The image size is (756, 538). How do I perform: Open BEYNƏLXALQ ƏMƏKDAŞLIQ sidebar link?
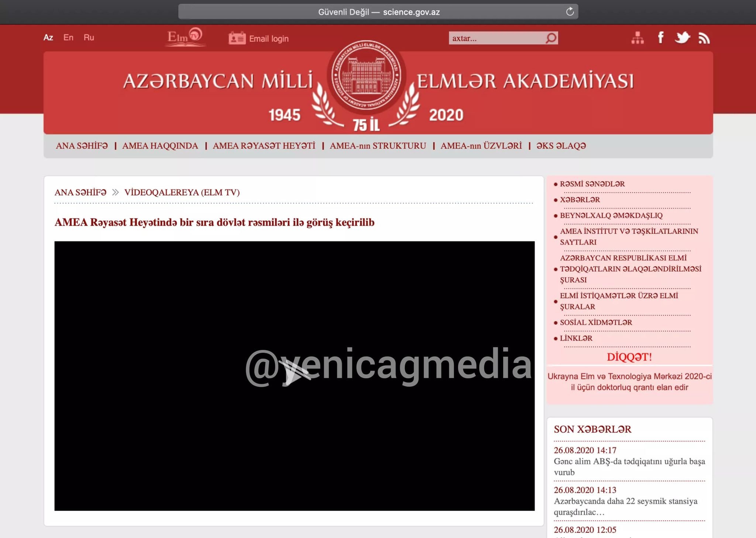click(611, 215)
